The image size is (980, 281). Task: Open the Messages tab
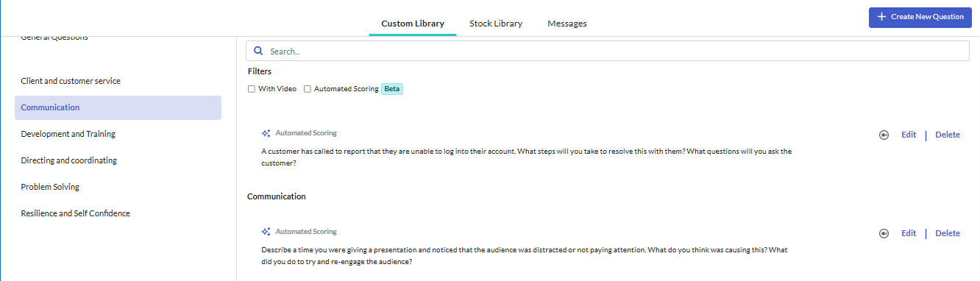point(567,24)
